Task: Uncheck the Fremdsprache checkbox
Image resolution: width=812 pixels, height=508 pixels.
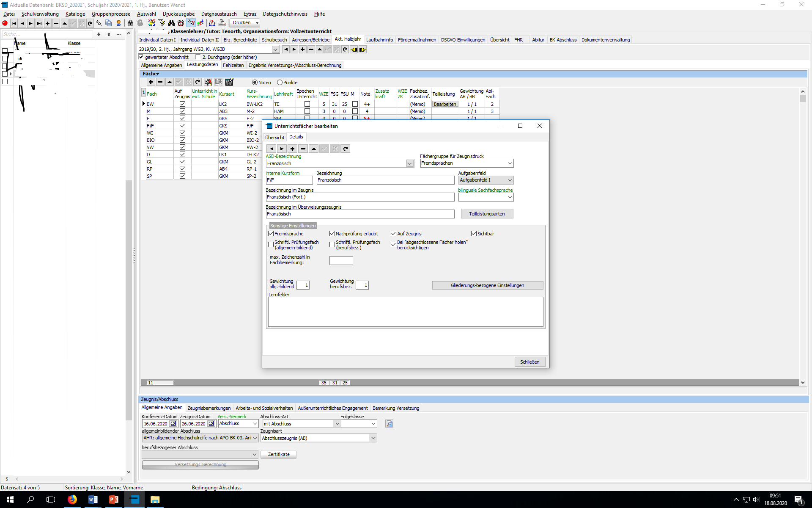Action: (x=271, y=234)
